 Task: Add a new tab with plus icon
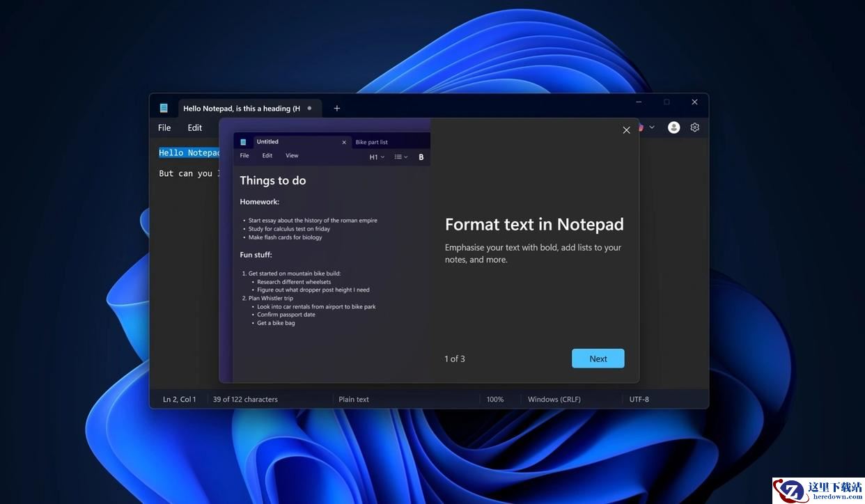point(337,108)
